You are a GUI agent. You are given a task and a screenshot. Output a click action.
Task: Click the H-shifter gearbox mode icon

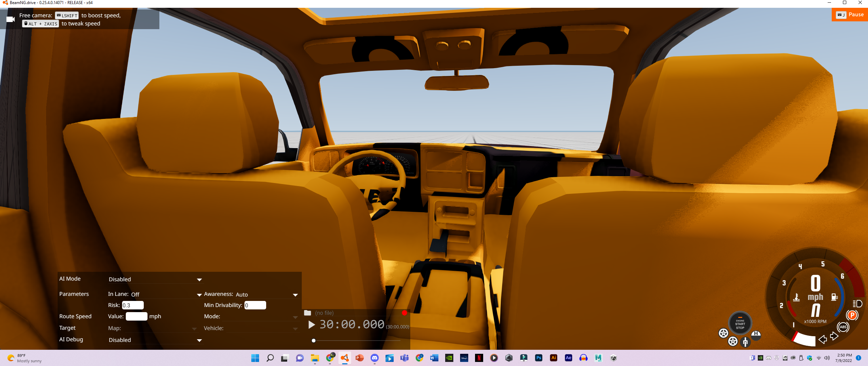(x=756, y=335)
